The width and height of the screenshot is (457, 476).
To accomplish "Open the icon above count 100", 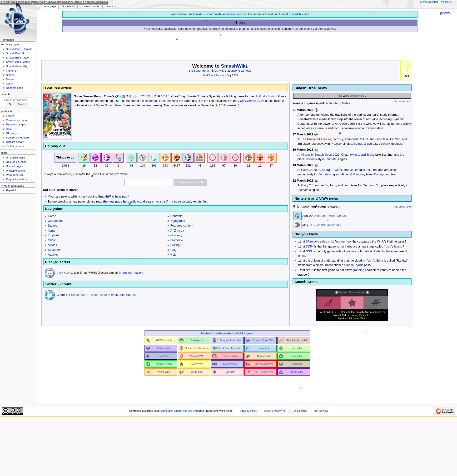I will tap(143, 158).
